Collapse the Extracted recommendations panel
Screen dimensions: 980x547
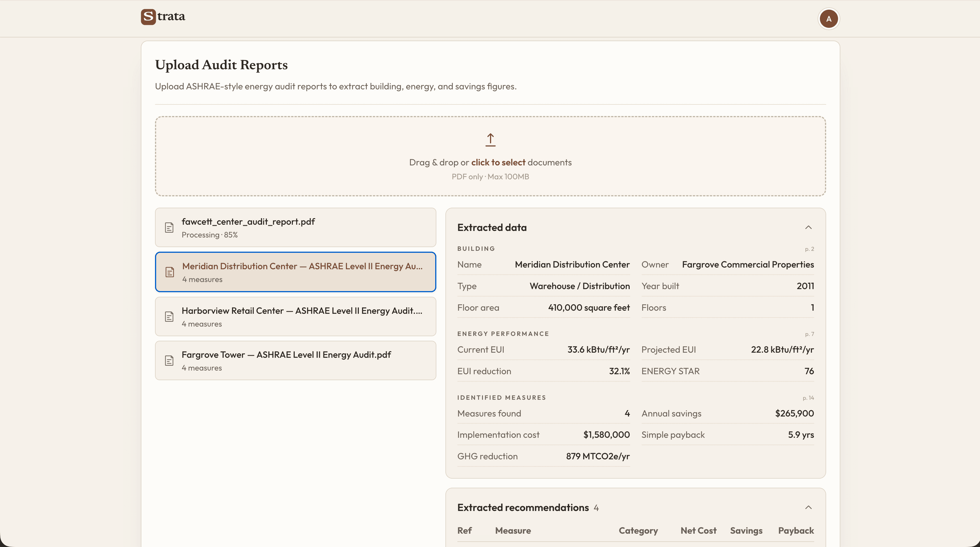[x=809, y=508]
